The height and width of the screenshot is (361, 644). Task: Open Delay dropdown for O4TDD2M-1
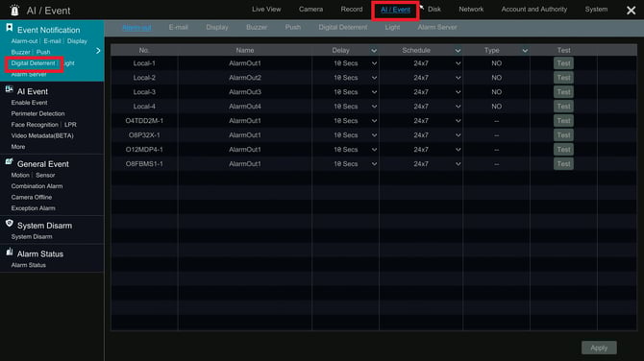click(374, 121)
